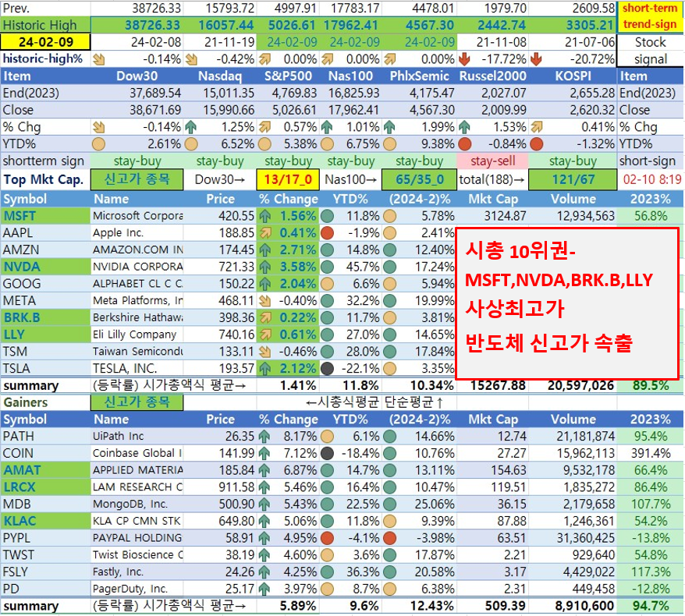The height and width of the screenshot is (616, 685).
Task: Select the Gainers section label
Action: coord(25,402)
